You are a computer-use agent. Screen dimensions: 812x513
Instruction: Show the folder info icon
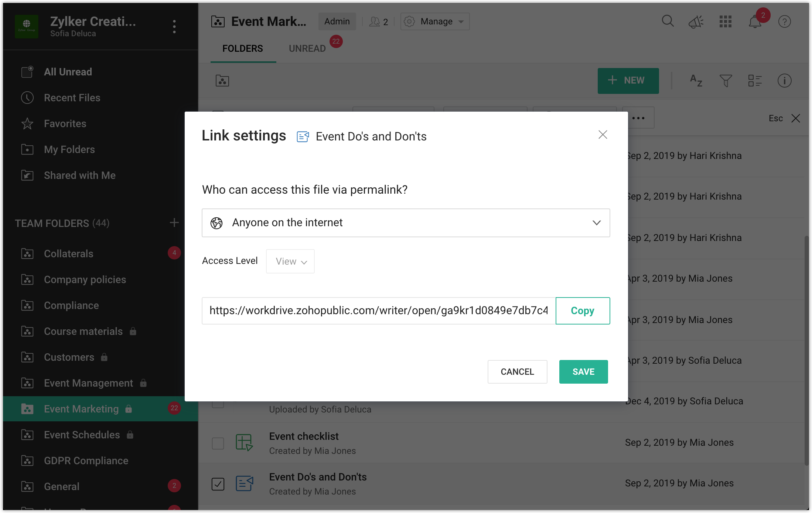(x=784, y=81)
